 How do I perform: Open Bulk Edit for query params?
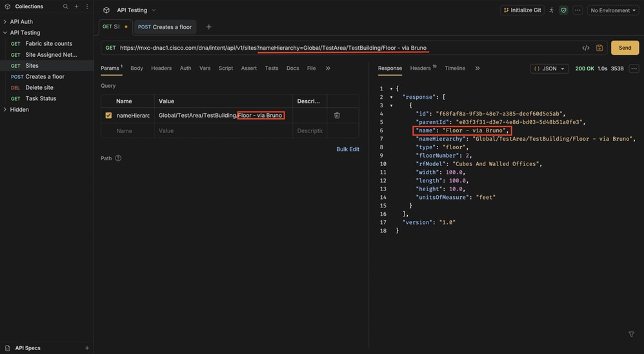pos(348,149)
